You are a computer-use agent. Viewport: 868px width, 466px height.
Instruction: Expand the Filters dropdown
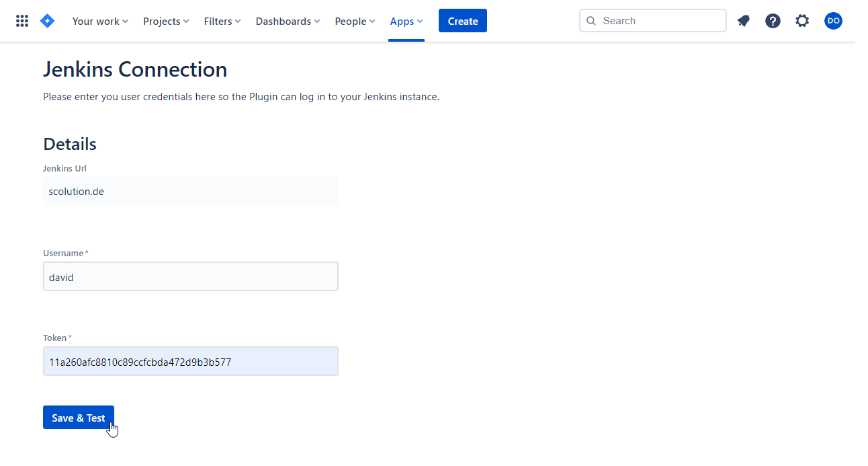222,21
